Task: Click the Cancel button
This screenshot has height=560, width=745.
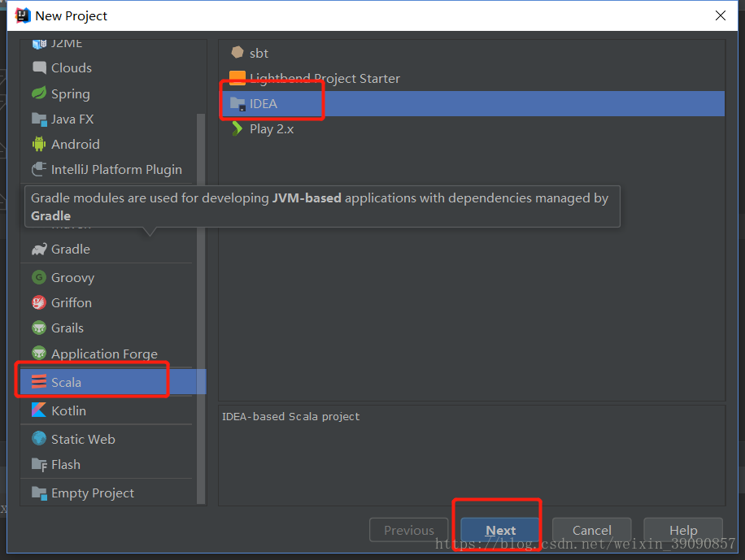Action: tap(591, 530)
